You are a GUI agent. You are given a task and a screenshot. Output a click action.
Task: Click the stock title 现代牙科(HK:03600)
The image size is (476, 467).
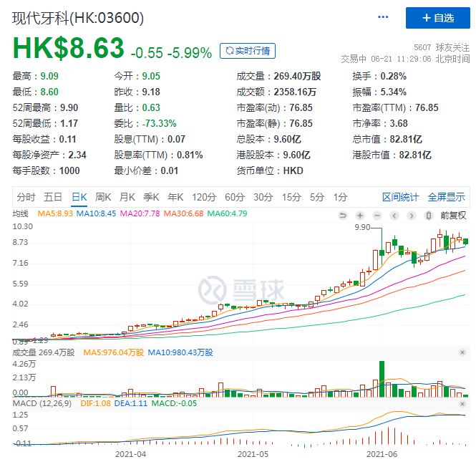pos(78,18)
